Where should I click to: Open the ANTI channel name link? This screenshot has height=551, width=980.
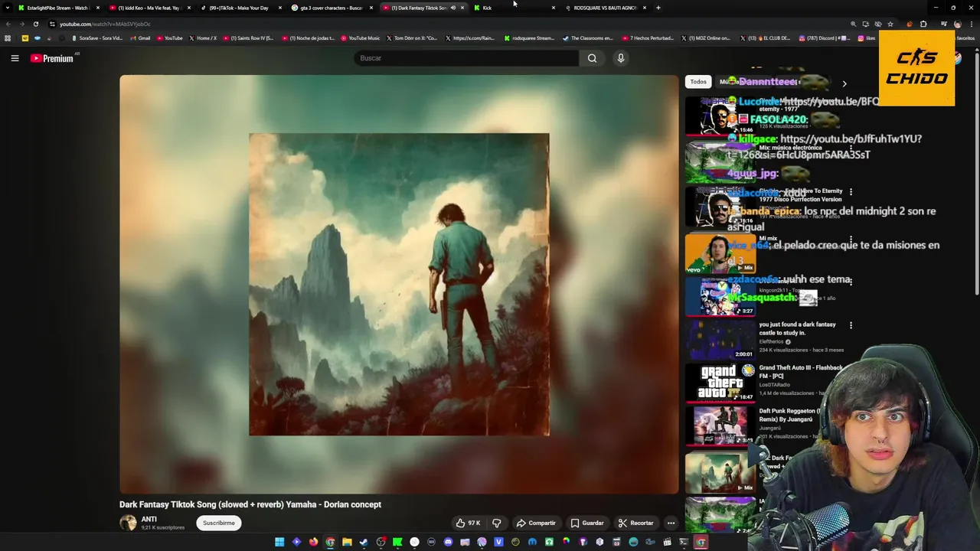(149, 519)
